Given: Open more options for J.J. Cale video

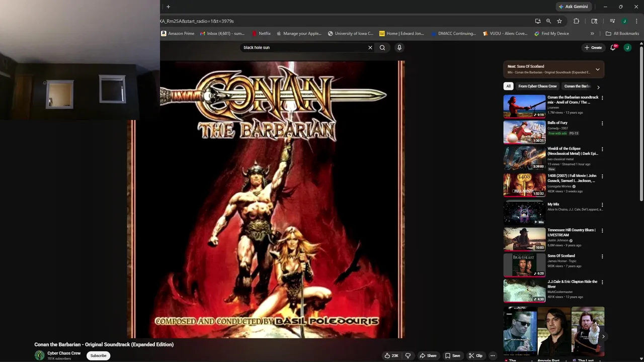Looking at the screenshot, I should tap(602, 282).
